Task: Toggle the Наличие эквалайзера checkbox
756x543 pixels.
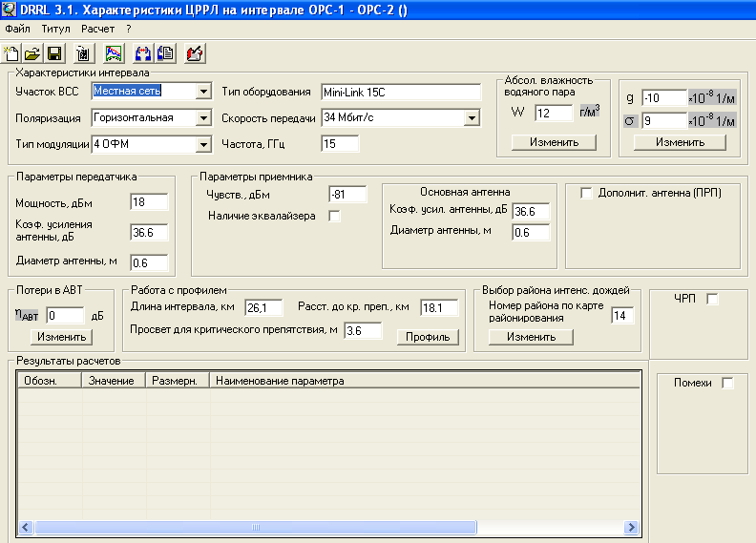Action: [334, 217]
